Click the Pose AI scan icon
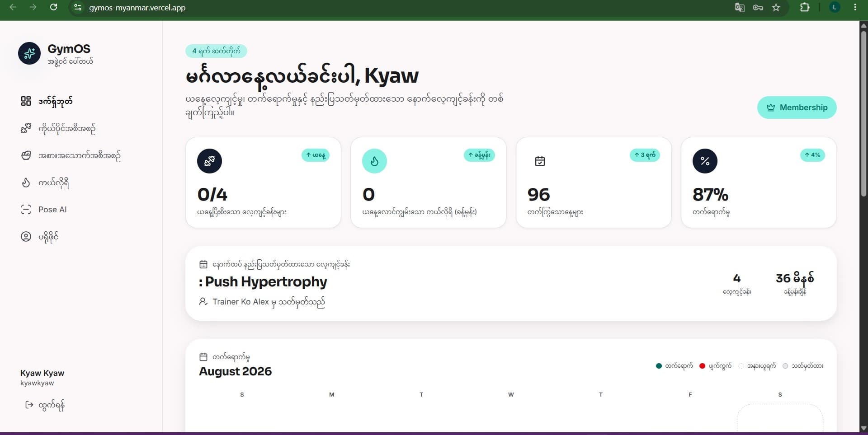The image size is (868, 435). [x=26, y=210]
